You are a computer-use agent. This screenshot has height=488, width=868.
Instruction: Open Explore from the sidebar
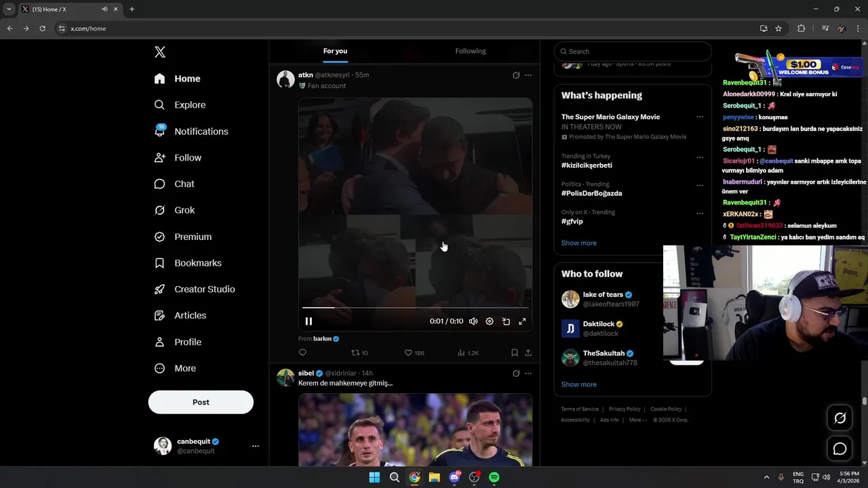point(180,105)
